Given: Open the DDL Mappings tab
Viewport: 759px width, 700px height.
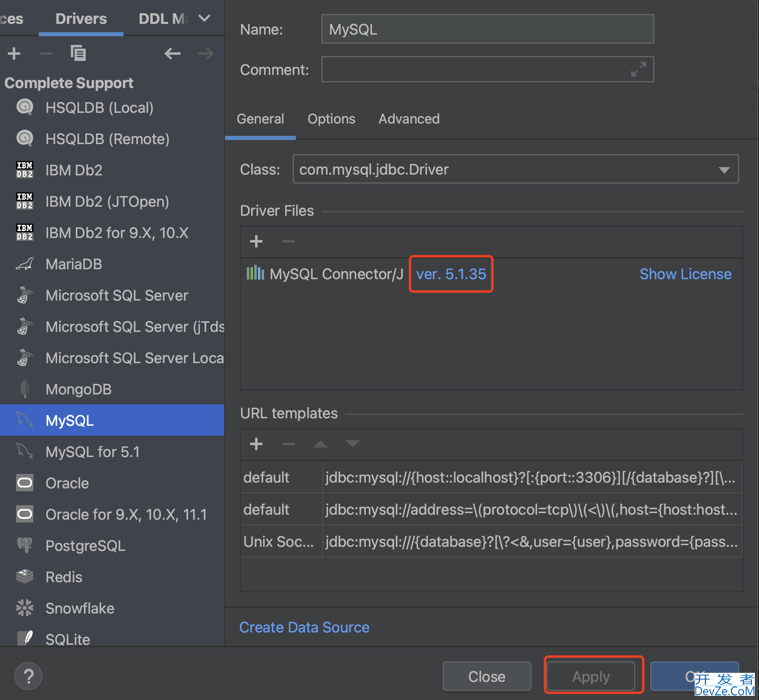Looking at the screenshot, I should [163, 19].
